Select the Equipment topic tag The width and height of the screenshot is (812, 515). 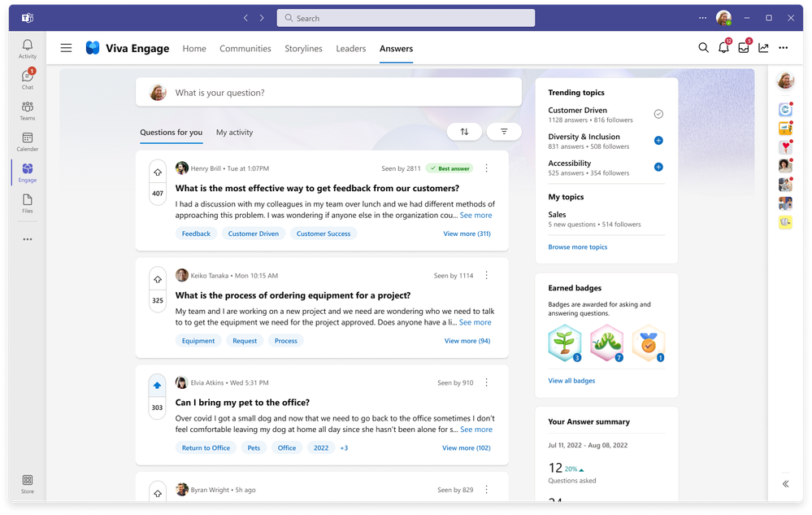point(198,341)
